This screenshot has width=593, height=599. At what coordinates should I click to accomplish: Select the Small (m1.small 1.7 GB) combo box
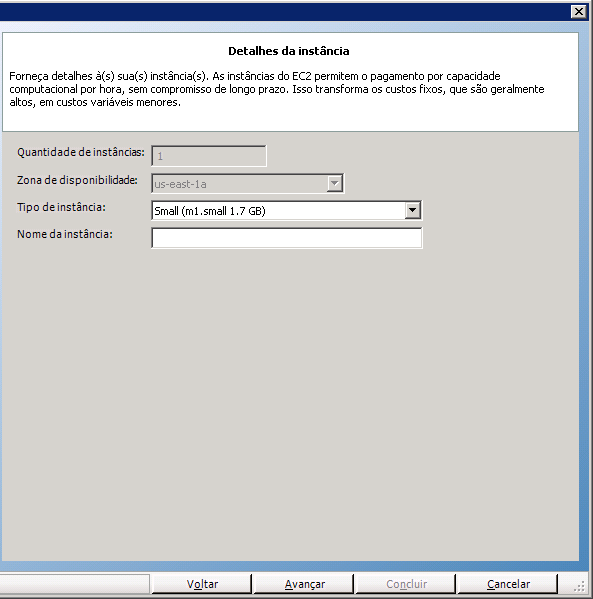pyautogui.click(x=287, y=210)
